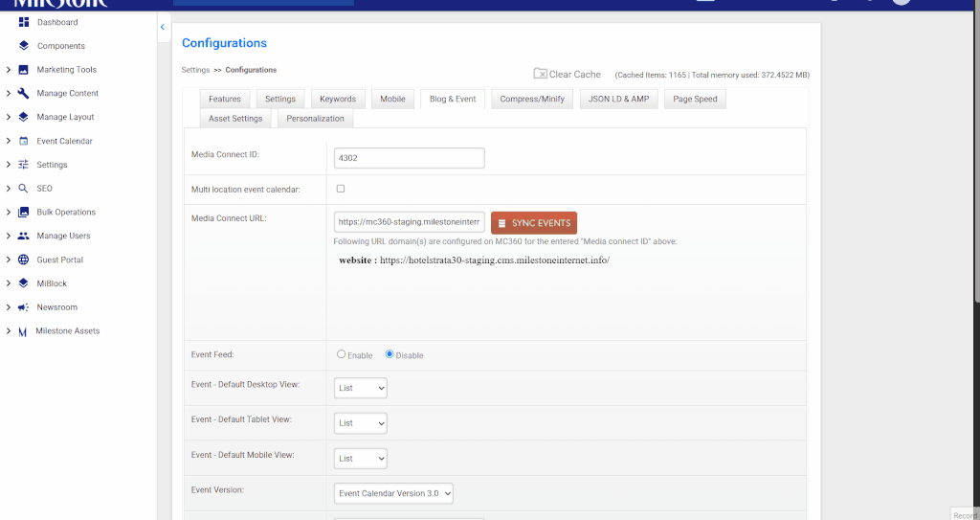980x520 pixels.
Task: Select Event Feed Enable radio
Action: coord(342,354)
